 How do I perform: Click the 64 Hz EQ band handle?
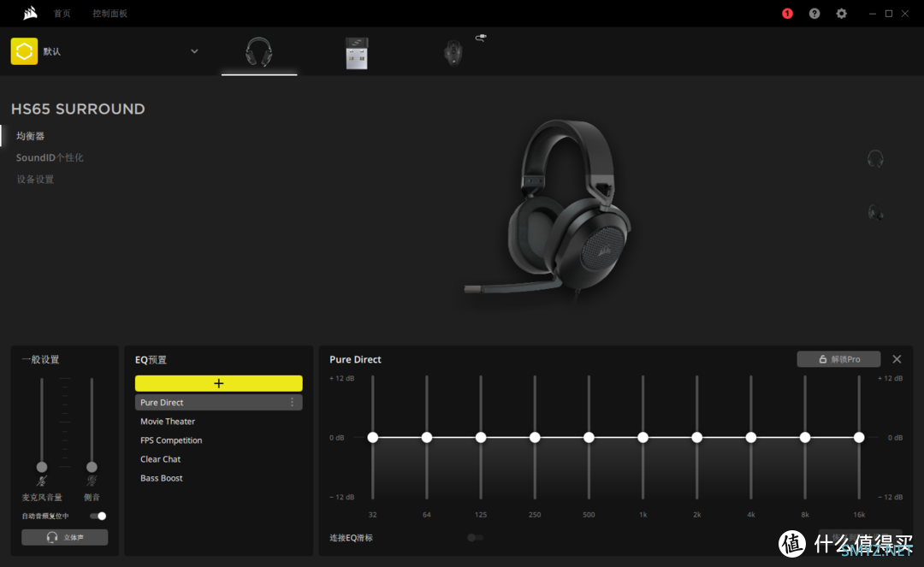point(427,438)
